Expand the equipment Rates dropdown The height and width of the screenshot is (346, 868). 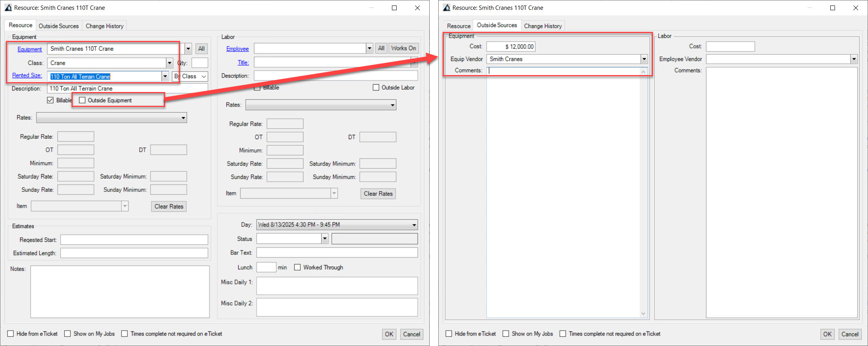click(112, 118)
